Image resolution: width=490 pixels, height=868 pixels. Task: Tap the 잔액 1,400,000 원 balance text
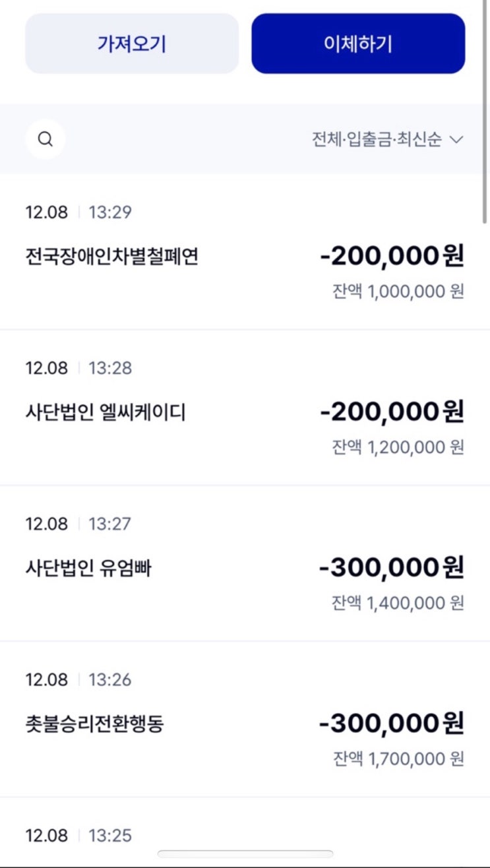point(398,603)
